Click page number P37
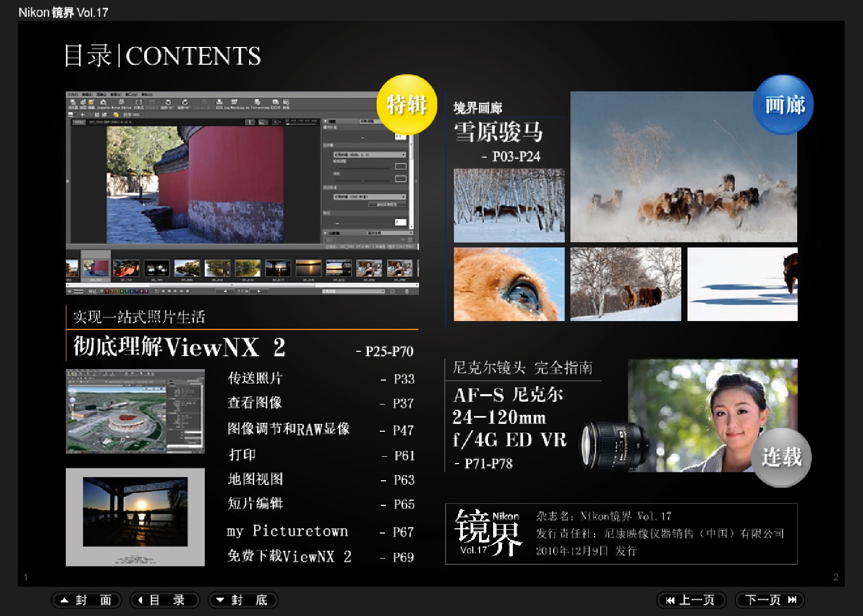The width and height of the screenshot is (863, 616). click(x=403, y=404)
